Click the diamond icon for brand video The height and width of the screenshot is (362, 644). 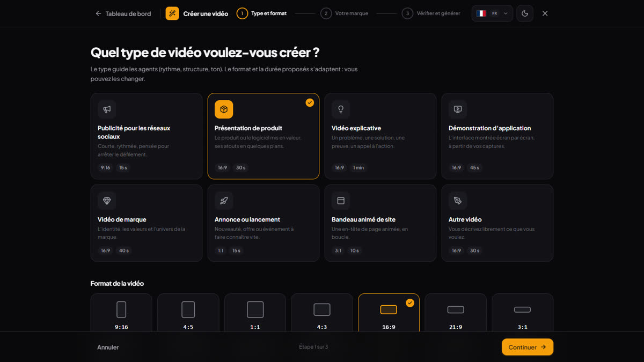point(107,201)
